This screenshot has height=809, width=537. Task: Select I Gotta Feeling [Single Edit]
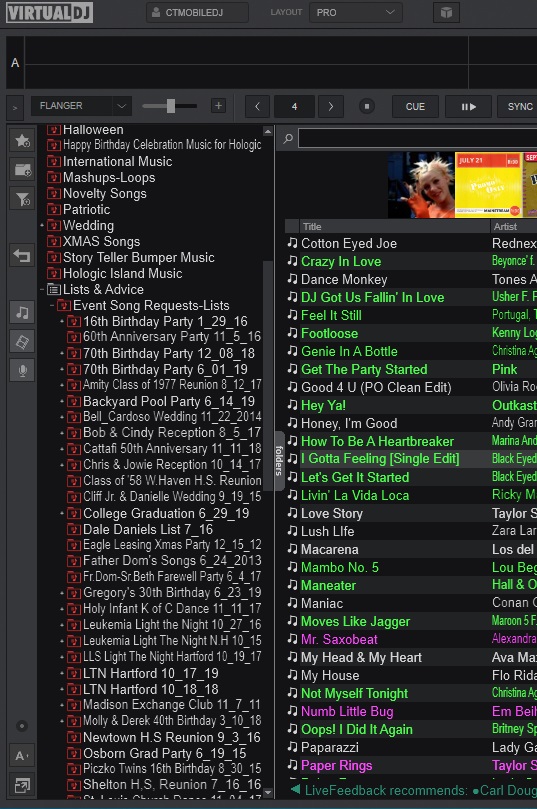tap(380, 459)
